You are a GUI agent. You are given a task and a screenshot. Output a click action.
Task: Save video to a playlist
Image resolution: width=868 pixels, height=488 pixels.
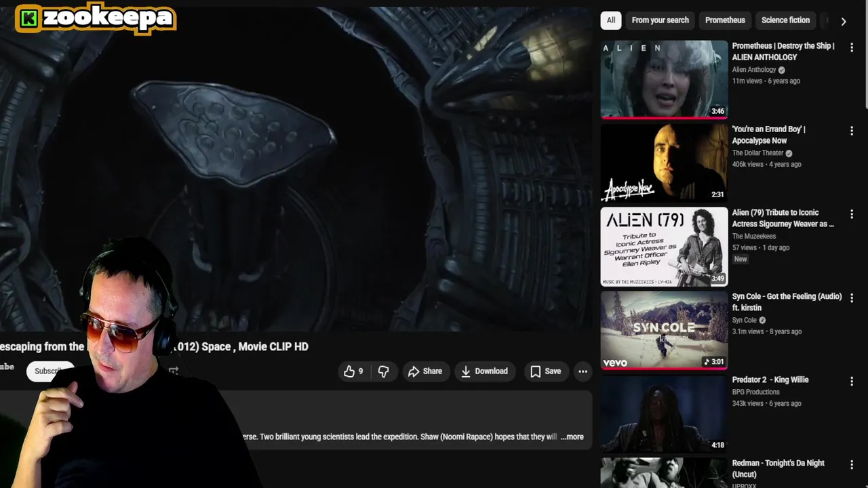tap(546, 371)
